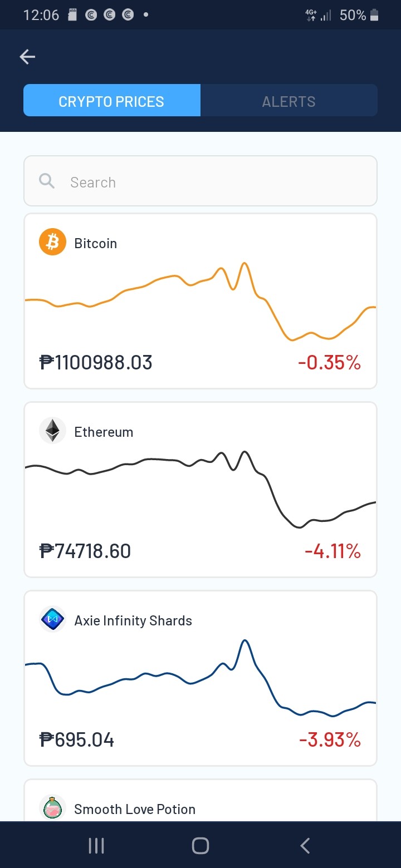Tap the magnifying glass search icon
Viewport: 401px width, 868px height.
click(47, 181)
